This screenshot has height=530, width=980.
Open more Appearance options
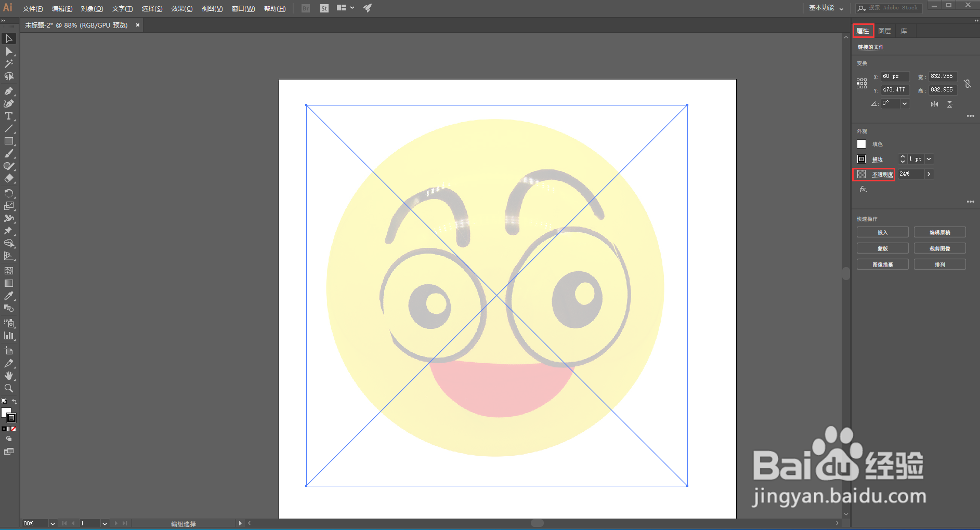click(x=971, y=202)
